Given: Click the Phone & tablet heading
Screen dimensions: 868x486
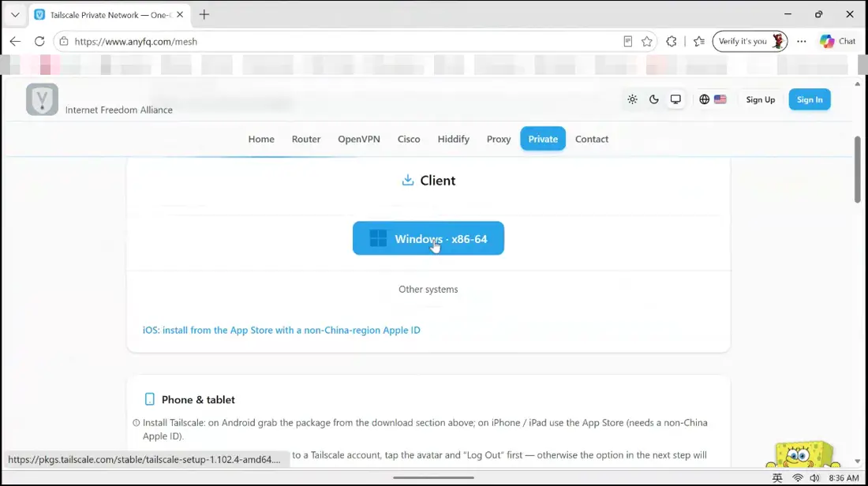Looking at the screenshot, I should [198, 400].
